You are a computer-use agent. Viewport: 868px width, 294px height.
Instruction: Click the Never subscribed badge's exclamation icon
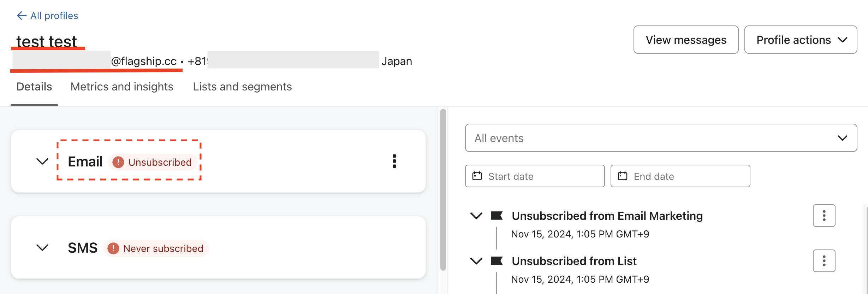(113, 248)
